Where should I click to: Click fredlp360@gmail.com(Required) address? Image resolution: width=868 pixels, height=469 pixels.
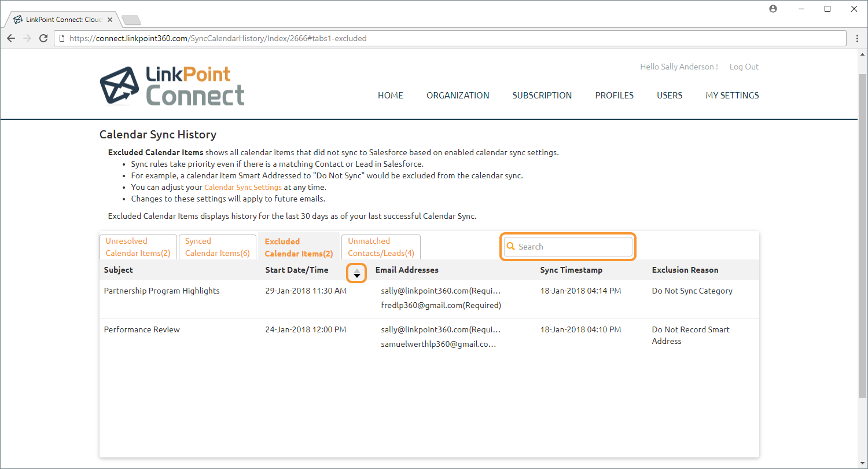tap(441, 305)
